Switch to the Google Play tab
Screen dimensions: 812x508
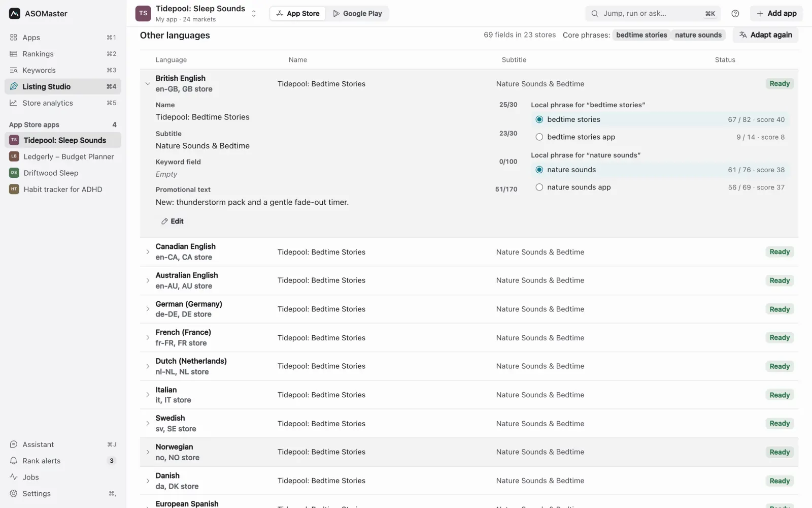[357, 14]
